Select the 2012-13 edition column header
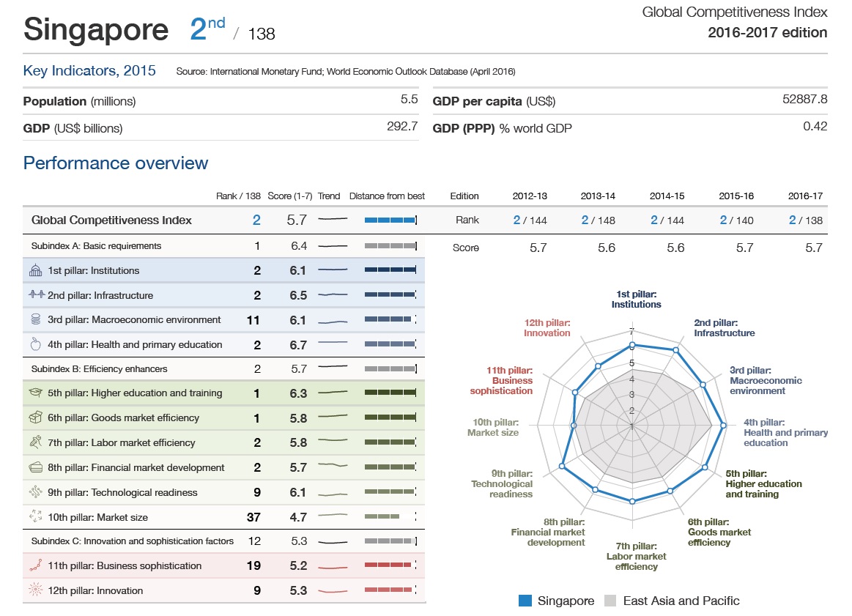852x616 pixels. click(530, 196)
